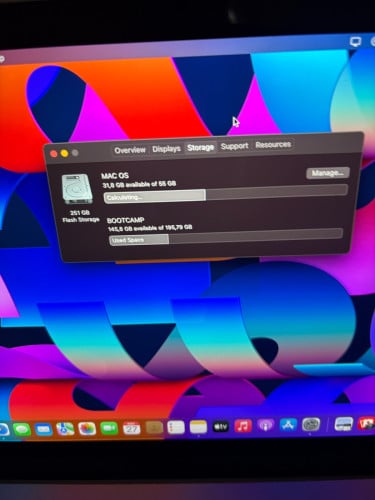
Task: Click the Manage... button
Action: tap(328, 173)
